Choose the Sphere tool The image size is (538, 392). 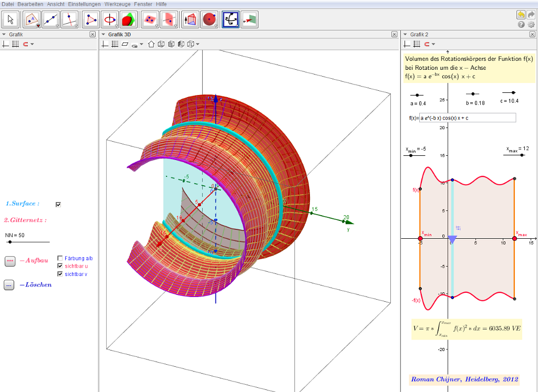click(210, 20)
